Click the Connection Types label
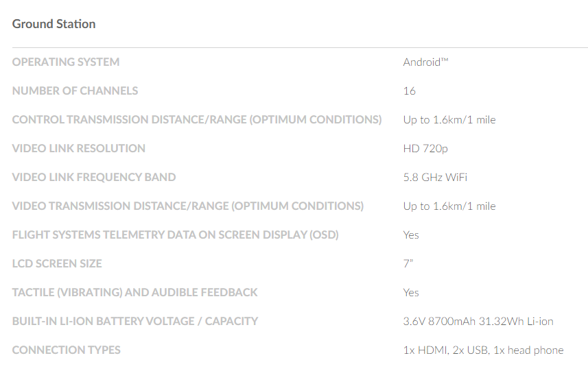 pos(66,350)
